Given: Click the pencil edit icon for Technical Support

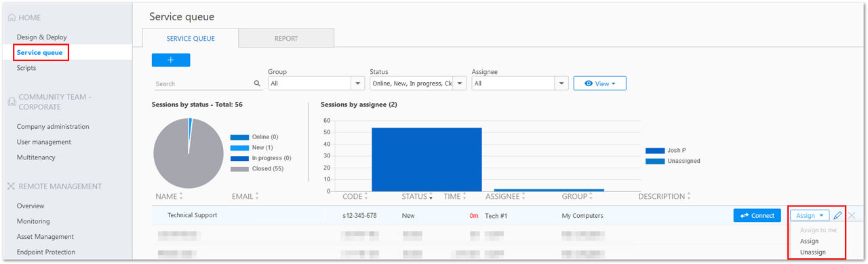Looking at the screenshot, I should point(838,215).
